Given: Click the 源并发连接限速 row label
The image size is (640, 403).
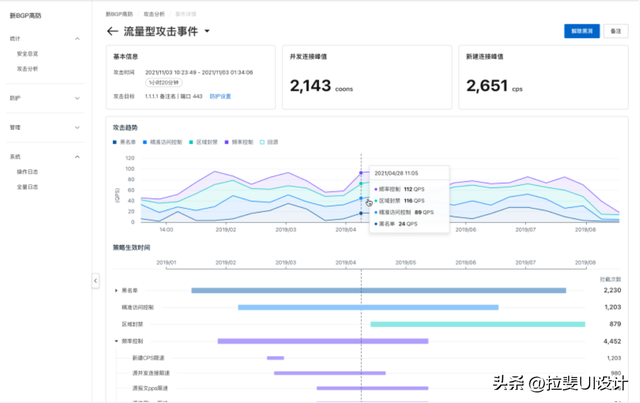Looking at the screenshot, I should pyautogui.click(x=151, y=373).
